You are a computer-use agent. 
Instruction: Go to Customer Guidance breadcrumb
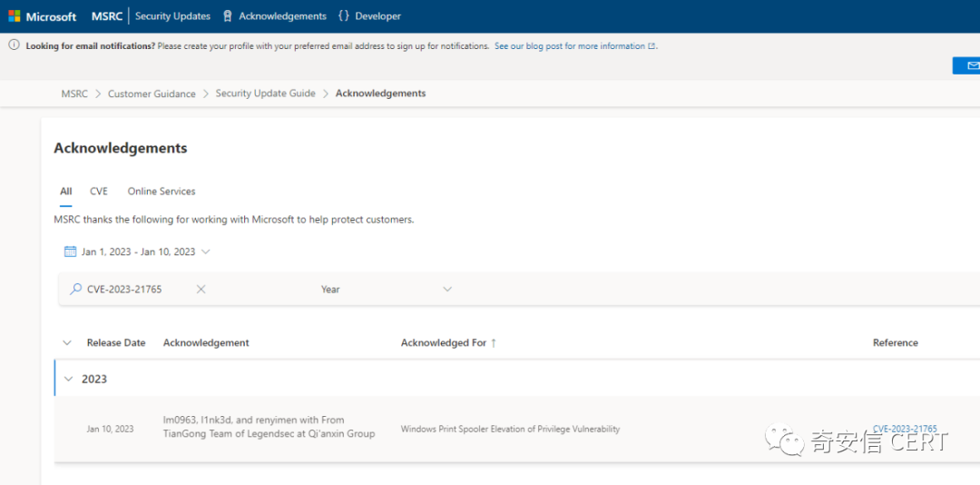point(152,94)
